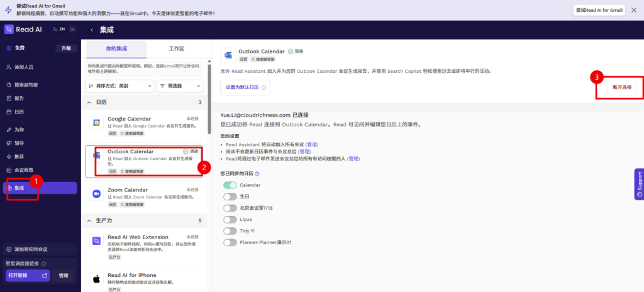Click the 断开连接 disconnect button
644x292 pixels.
(x=621, y=87)
